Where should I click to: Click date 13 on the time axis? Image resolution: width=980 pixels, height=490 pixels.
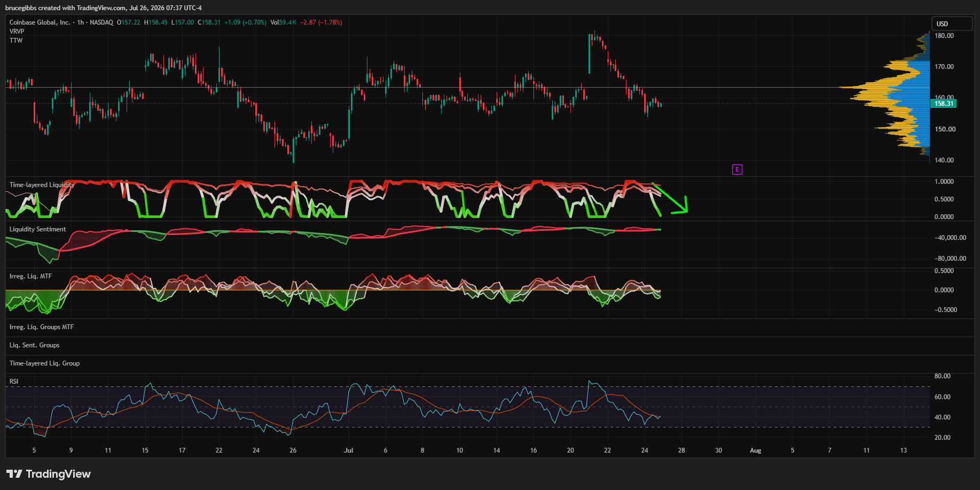click(904, 450)
